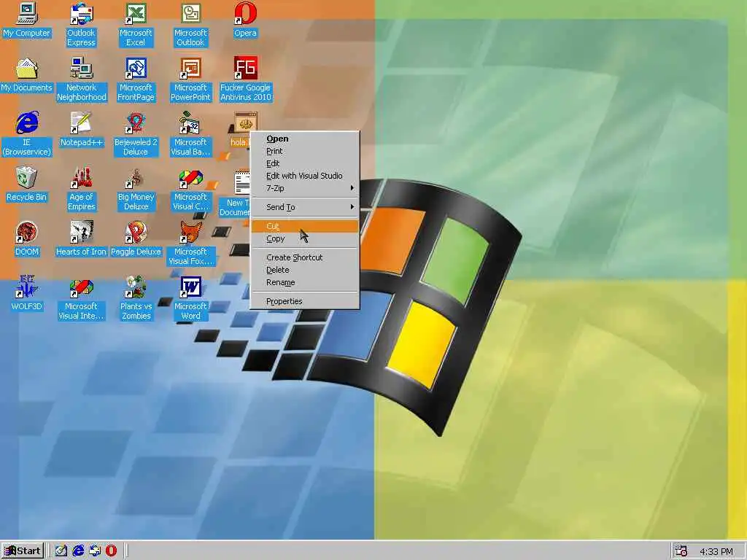This screenshot has height=560, width=747.
Task: Choose Print from the context menu
Action: (x=305, y=151)
